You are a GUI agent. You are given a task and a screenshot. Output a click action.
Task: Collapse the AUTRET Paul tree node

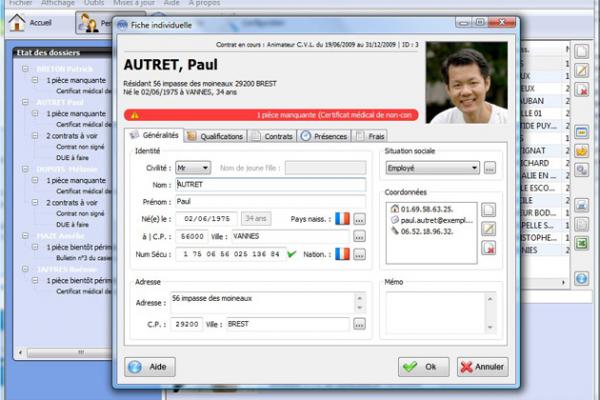pyautogui.click(x=24, y=102)
